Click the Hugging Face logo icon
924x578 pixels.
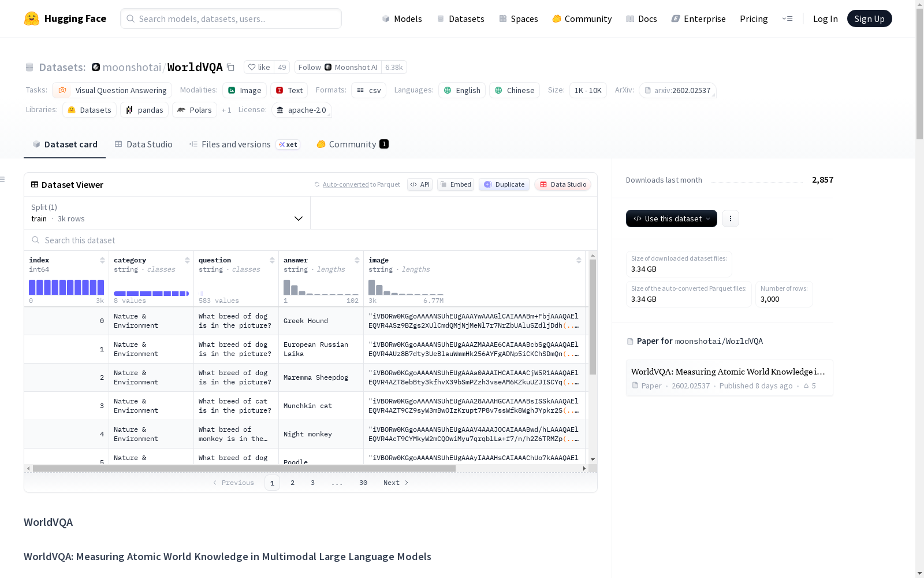click(x=32, y=18)
